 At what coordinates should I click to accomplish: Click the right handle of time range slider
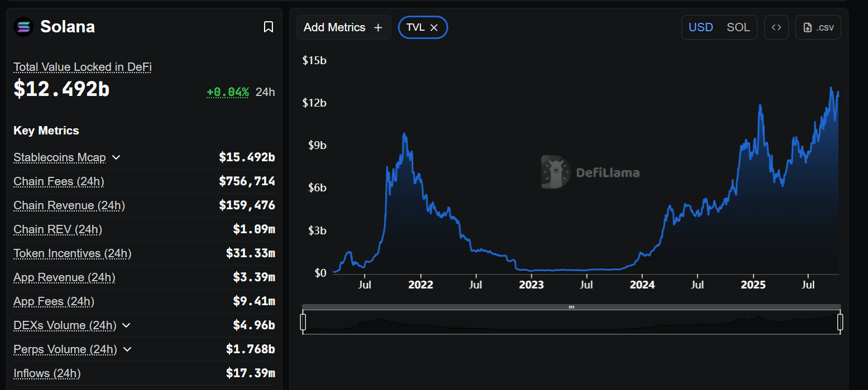pos(840,322)
